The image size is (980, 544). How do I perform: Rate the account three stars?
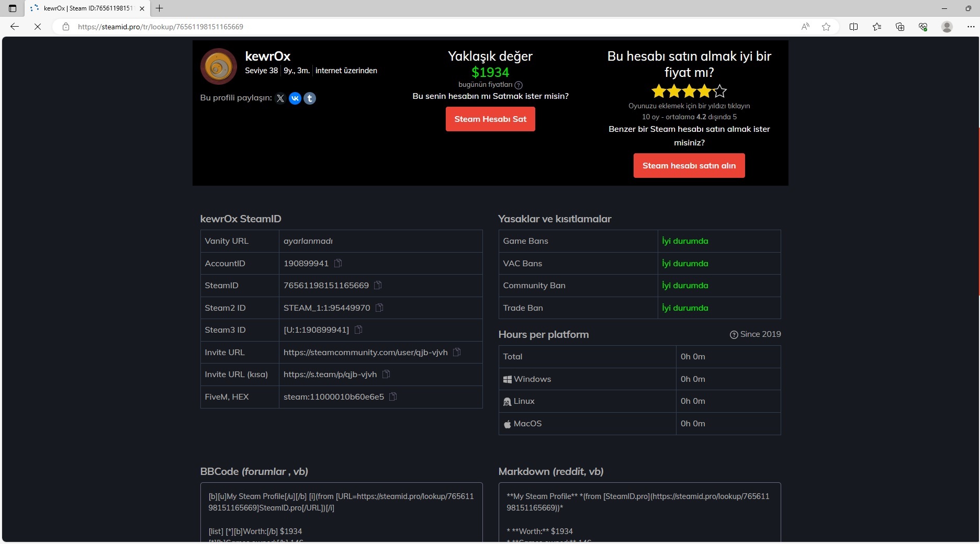click(x=690, y=92)
